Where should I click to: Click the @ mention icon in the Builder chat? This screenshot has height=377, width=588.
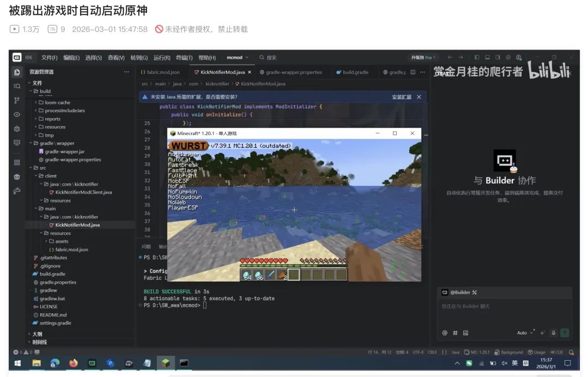(445, 333)
